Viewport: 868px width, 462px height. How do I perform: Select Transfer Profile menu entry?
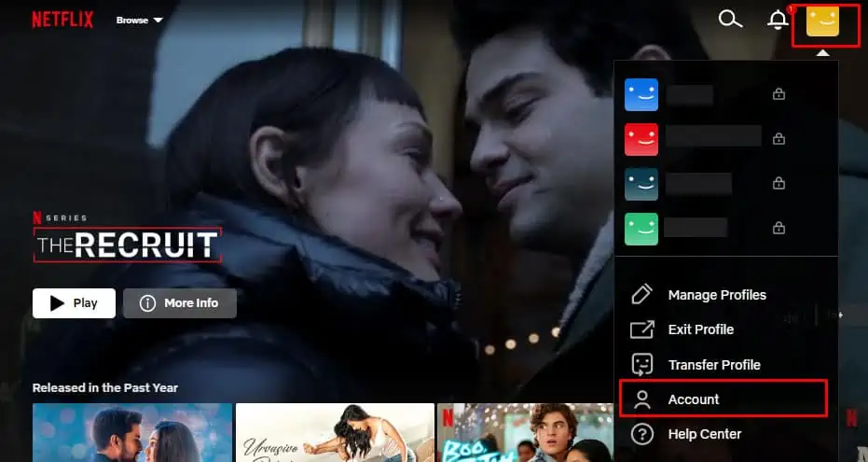(x=714, y=365)
